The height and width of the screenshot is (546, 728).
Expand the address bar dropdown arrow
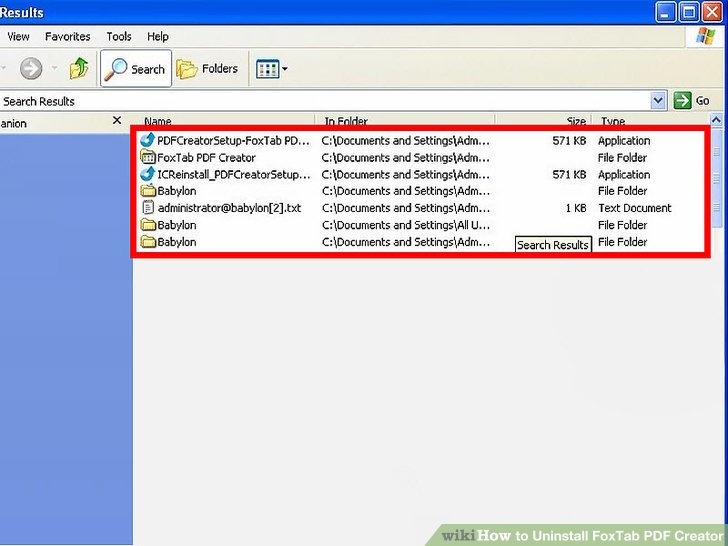[x=658, y=101]
